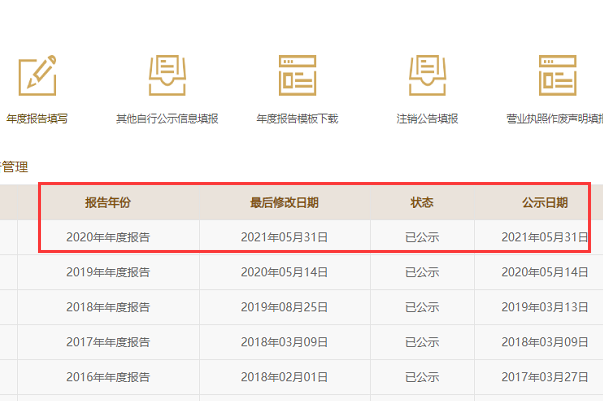Viewport: 603px width, 401px height.
Task: Click the 注销公告填报 label
Action: click(427, 119)
